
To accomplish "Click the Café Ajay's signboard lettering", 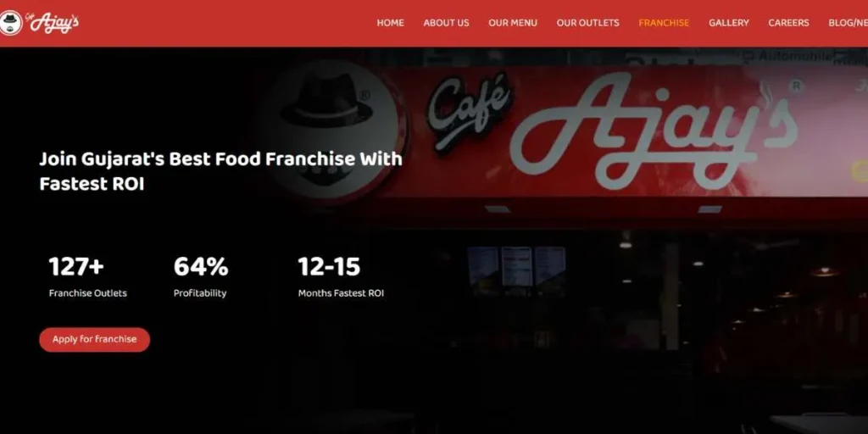I will click(612, 130).
